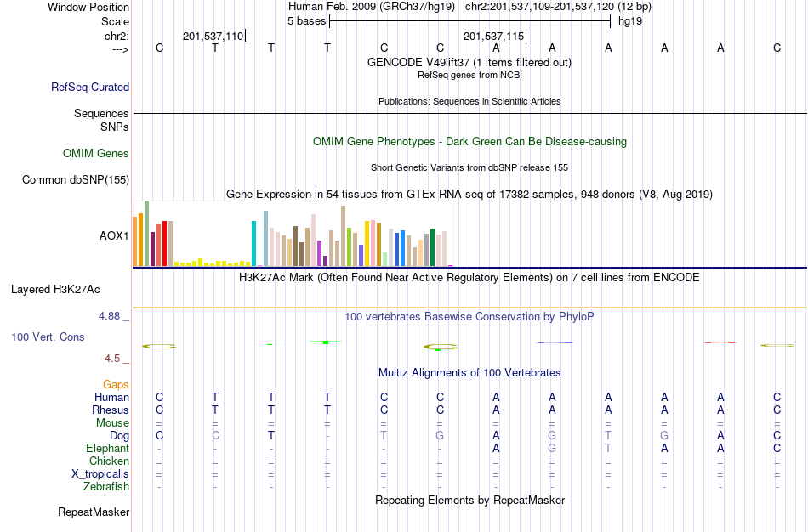Click the -4.5 PhyloP lower scale value

(x=111, y=359)
